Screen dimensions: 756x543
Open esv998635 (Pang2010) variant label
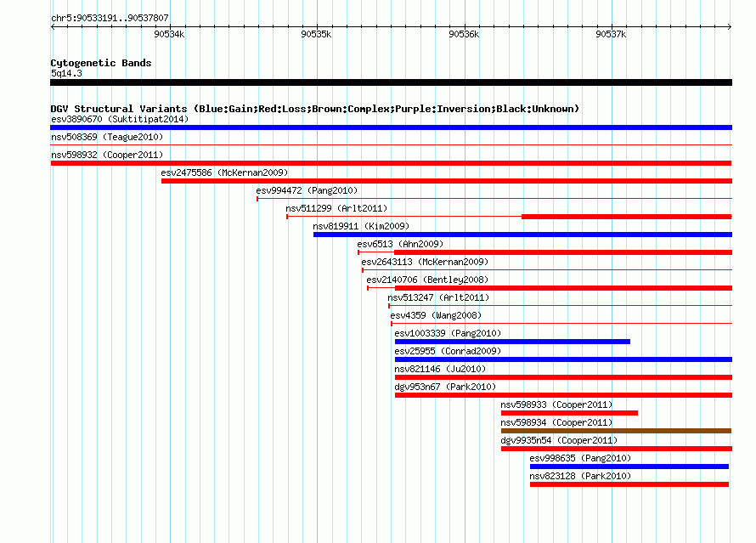[580, 458]
